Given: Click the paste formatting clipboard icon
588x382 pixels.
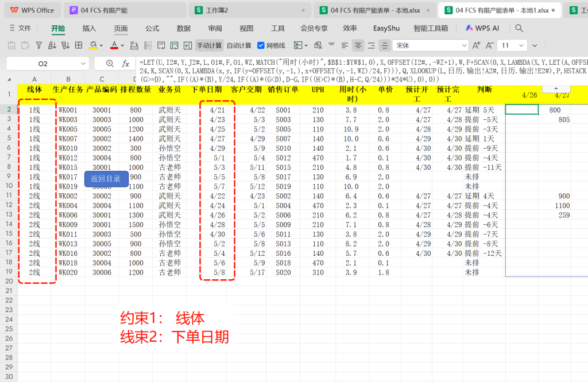Looking at the screenshot, I should [25, 46].
